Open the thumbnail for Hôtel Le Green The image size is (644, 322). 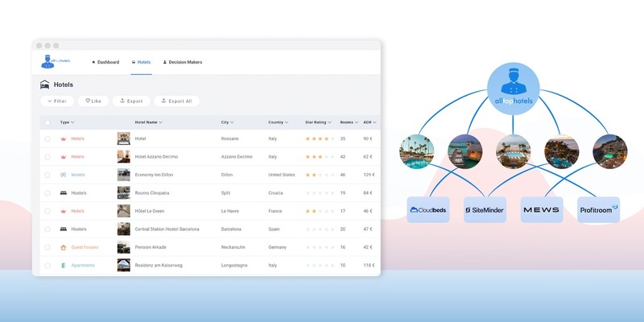(x=124, y=211)
